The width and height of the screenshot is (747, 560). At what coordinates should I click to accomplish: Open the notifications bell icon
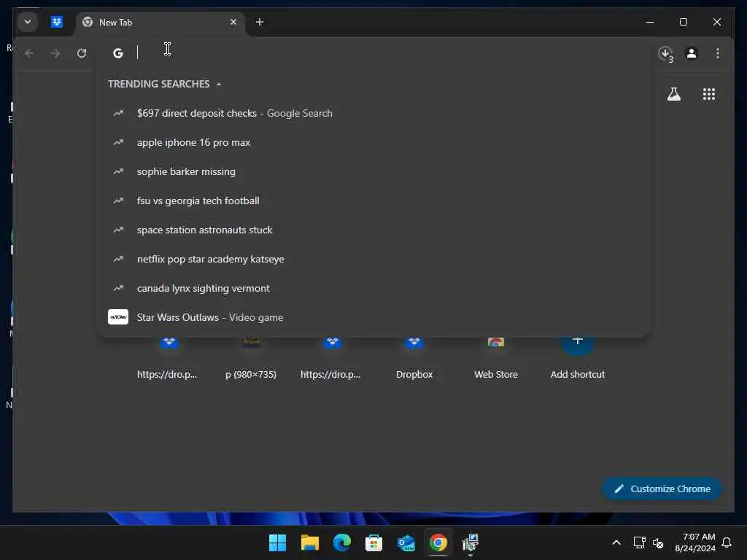point(727,542)
